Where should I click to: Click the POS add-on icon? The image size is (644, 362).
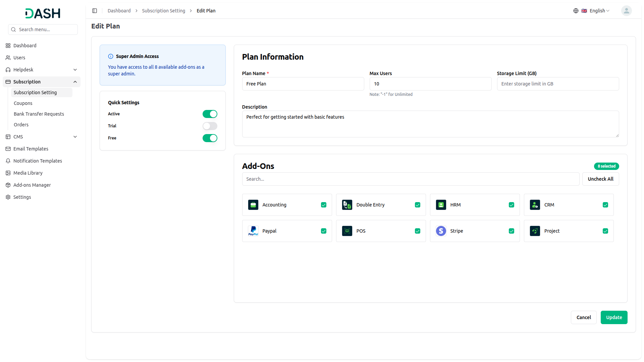347,231
